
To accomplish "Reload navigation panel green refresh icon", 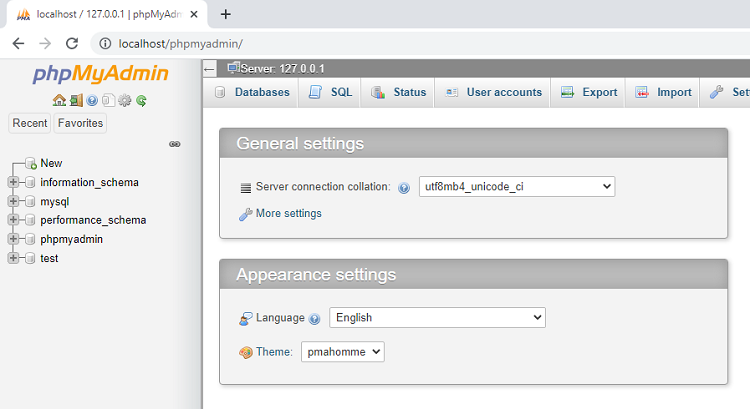I will point(141,100).
